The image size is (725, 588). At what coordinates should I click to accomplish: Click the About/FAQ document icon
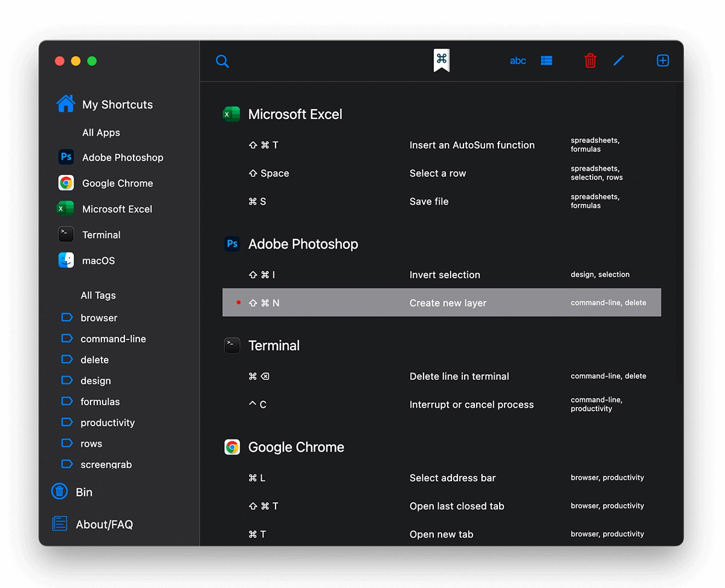pyautogui.click(x=60, y=523)
